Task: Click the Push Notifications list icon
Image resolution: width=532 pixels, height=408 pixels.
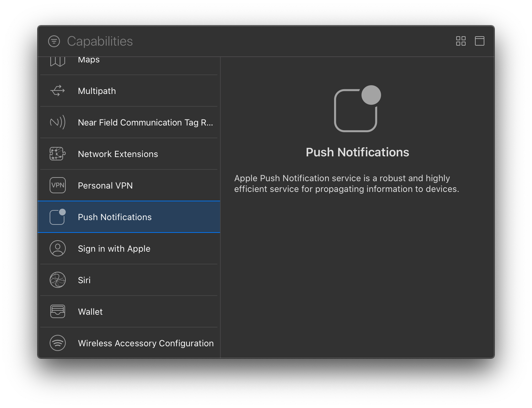Action: click(58, 217)
